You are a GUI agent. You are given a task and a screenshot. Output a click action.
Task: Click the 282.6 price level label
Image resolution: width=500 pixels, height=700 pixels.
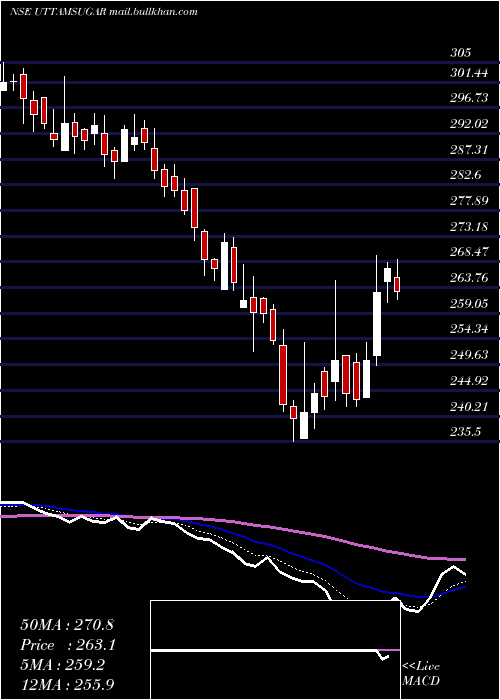466,175
